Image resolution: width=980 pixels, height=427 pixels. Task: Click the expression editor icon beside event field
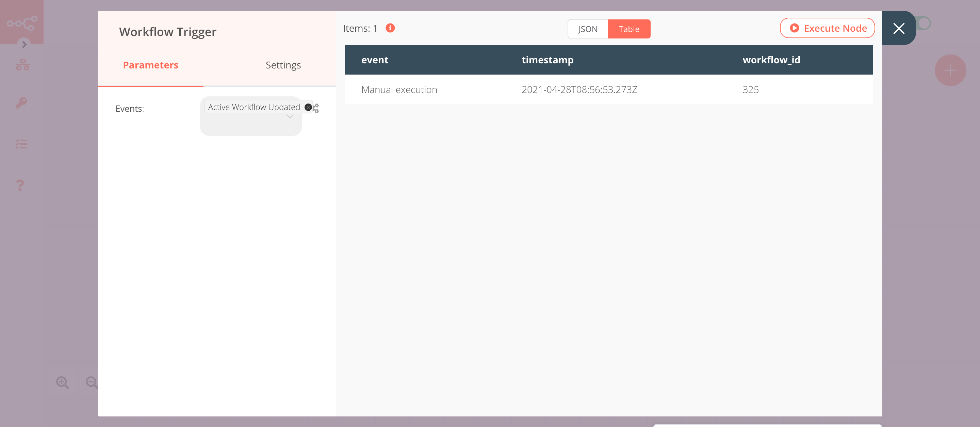point(317,108)
